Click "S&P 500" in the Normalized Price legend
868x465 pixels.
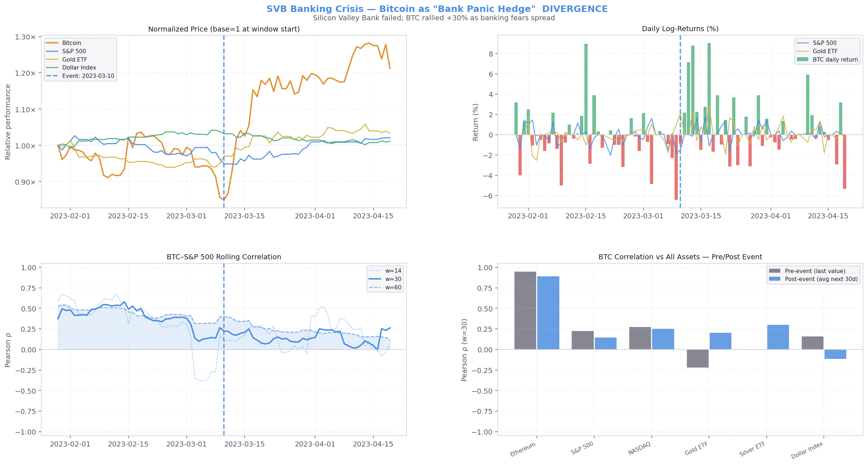(x=74, y=51)
